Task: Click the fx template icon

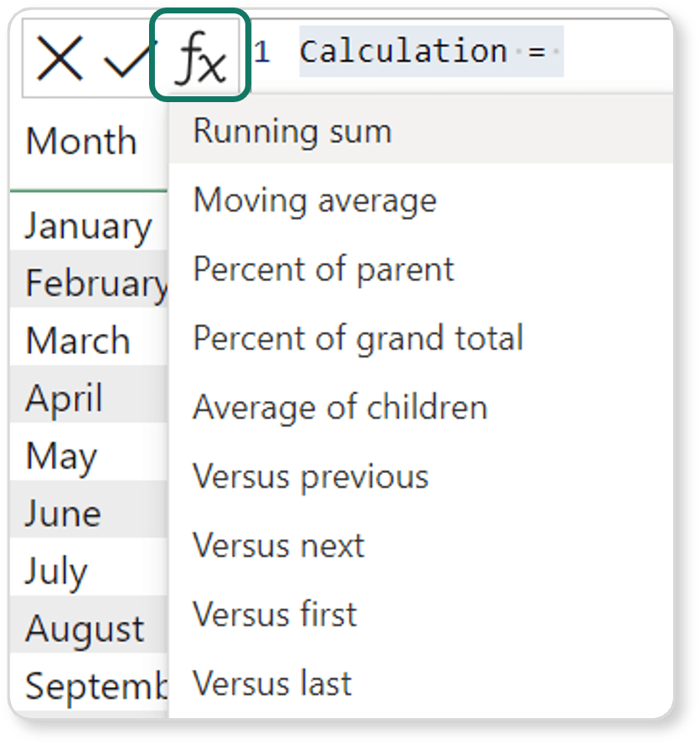Action: pos(199,56)
